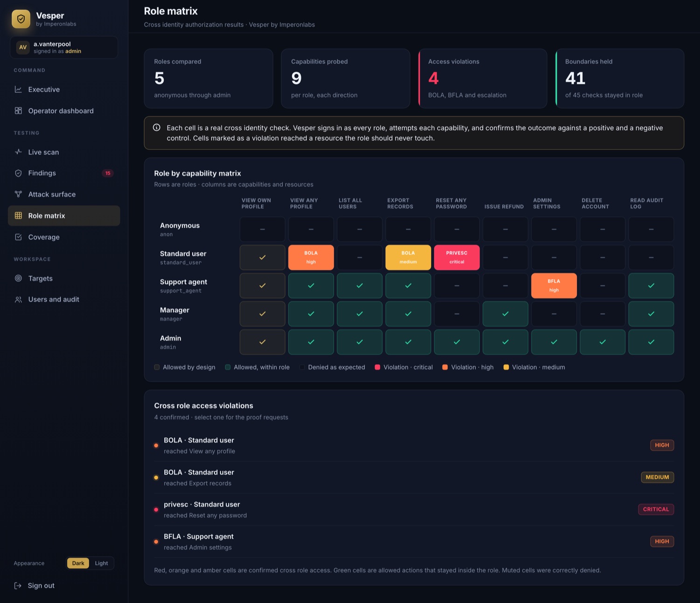Select the 'reached View any profile' violation row
Viewport: 700px width, 603px height.
[414, 445]
